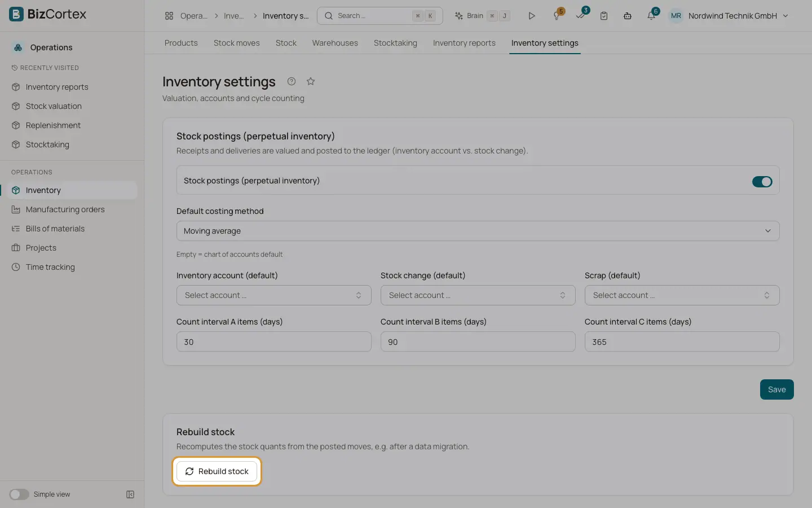The width and height of the screenshot is (812, 508).
Task: Switch to the Warehouses tab
Action: [x=335, y=43]
